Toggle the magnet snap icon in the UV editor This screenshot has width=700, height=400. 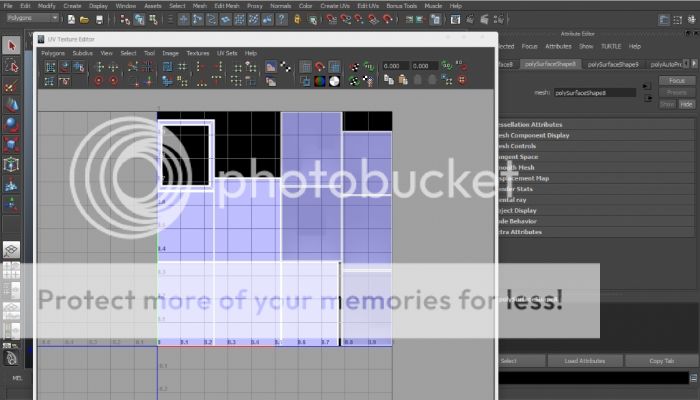click(320, 67)
